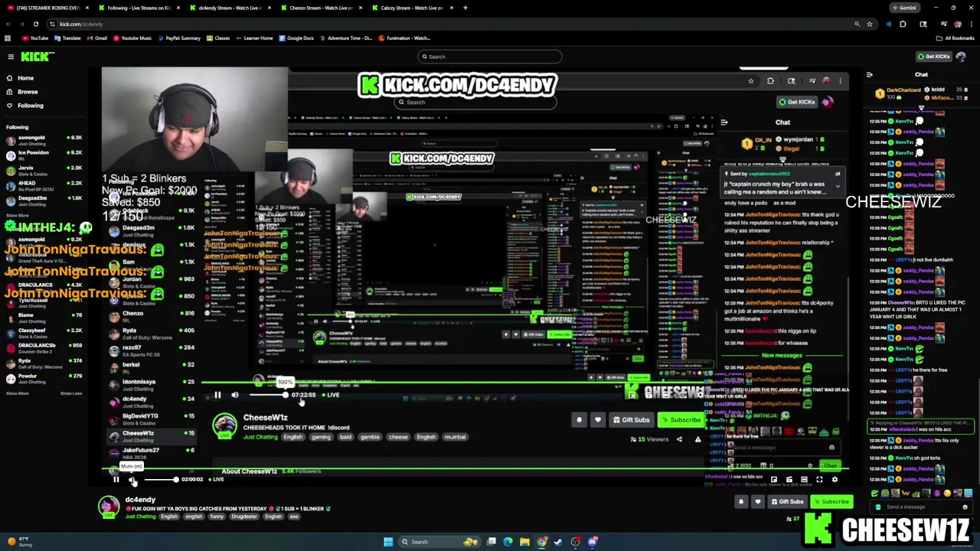
Task: Open the Google Docs bookmark
Action: (296, 37)
